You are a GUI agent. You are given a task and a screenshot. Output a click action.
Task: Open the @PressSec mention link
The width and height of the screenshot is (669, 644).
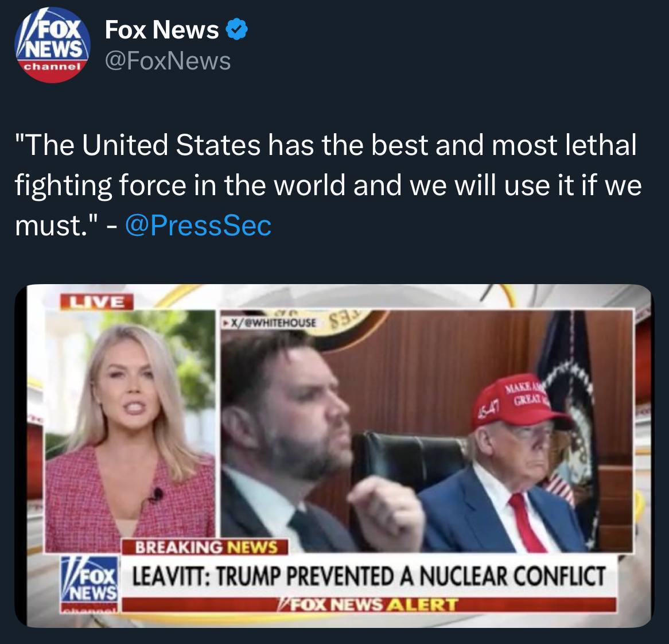tap(198, 226)
